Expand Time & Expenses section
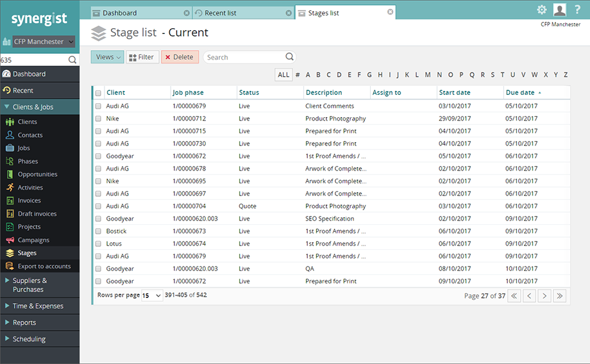Screen dimensions: 590x364 click(40, 306)
